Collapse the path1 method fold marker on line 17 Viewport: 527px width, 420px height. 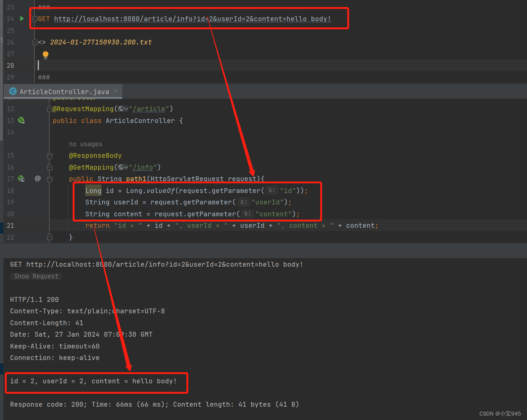coord(50,179)
